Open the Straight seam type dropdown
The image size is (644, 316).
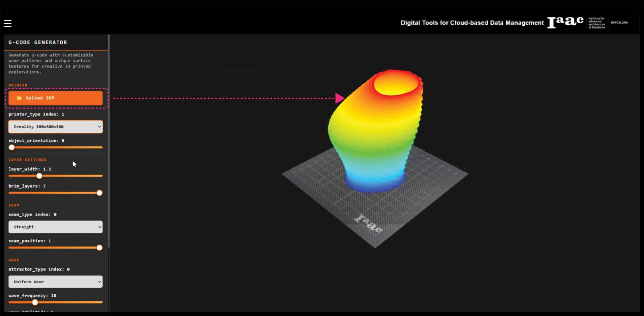point(55,227)
